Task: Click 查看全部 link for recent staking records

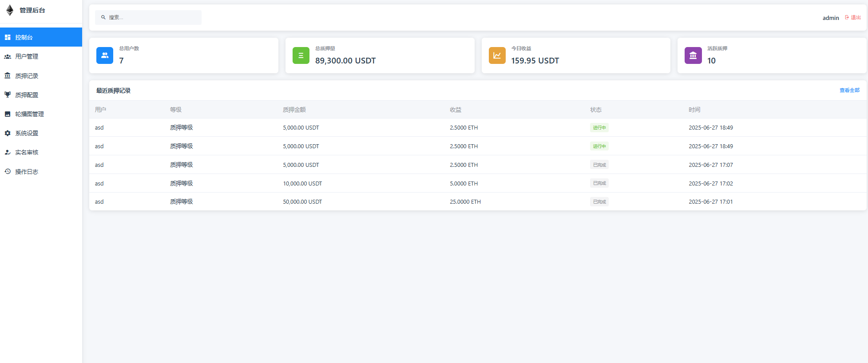Action: 849,90
